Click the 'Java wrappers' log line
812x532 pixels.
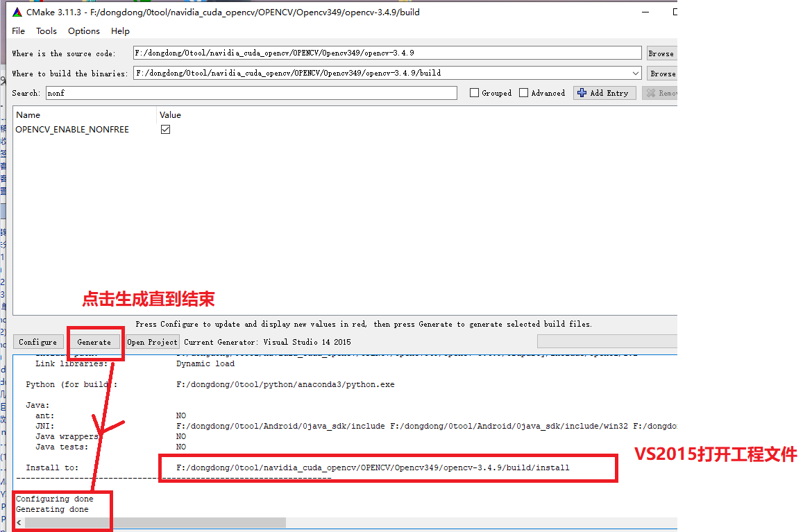tap(67, 436)
